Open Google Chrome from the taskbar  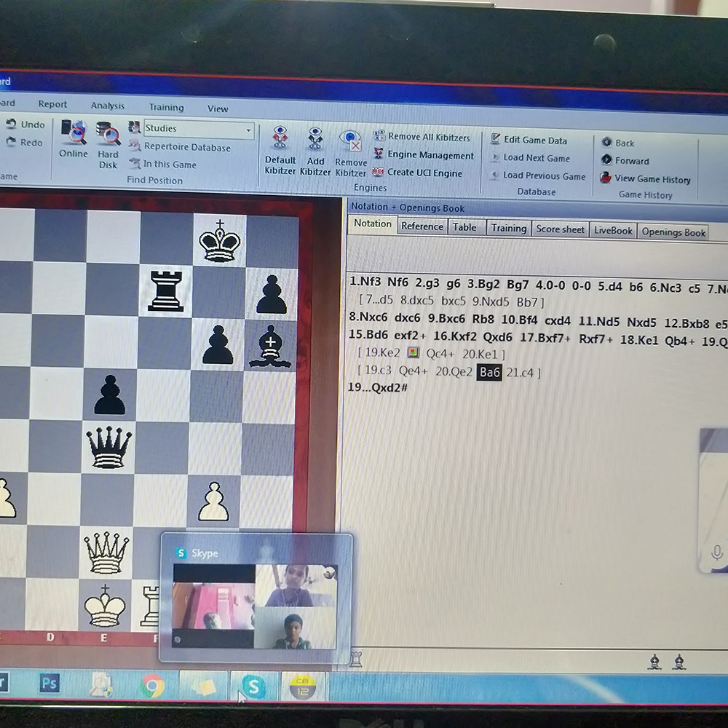(x=152, y=685)
